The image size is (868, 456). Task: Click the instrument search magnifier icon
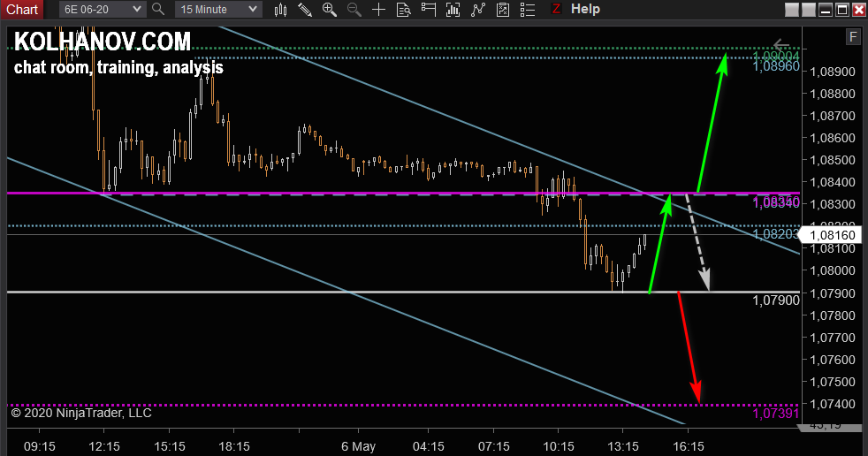pos(157,10)
